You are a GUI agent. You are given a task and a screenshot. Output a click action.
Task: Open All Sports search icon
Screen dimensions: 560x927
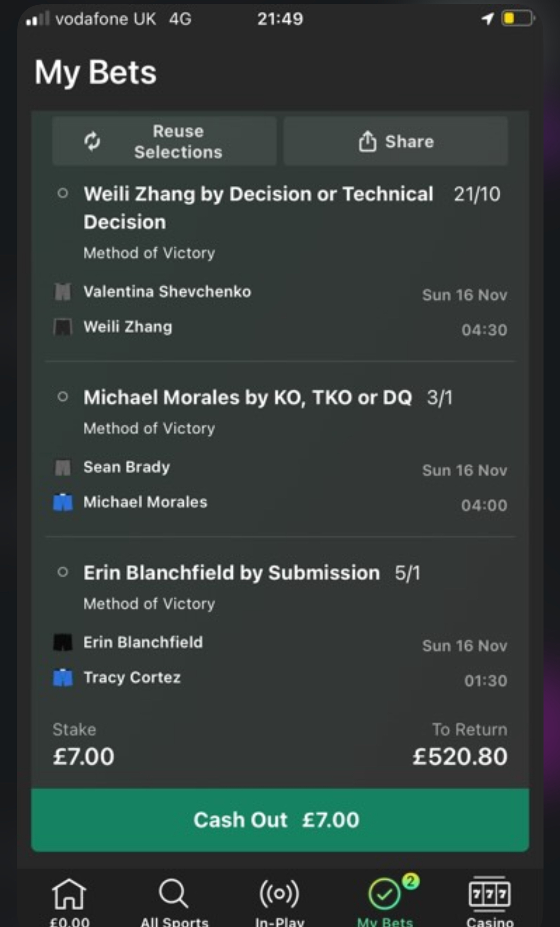(174, 894)
